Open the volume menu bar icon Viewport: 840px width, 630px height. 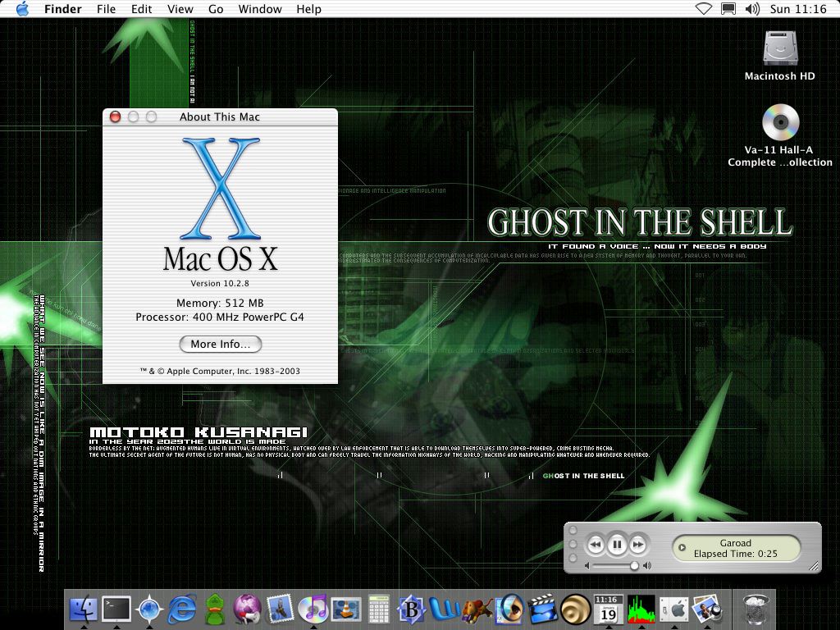click(752, 9)
